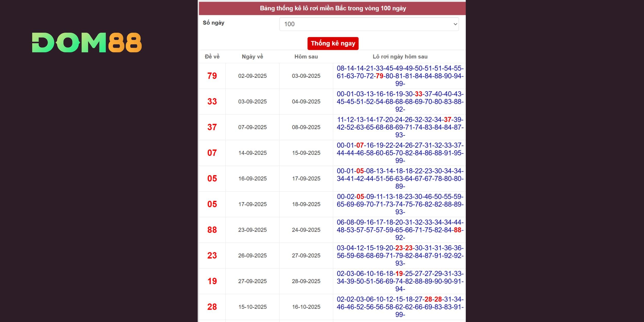
Task: Click the red number 88 in Đề về column
Action: click(212, 230)
